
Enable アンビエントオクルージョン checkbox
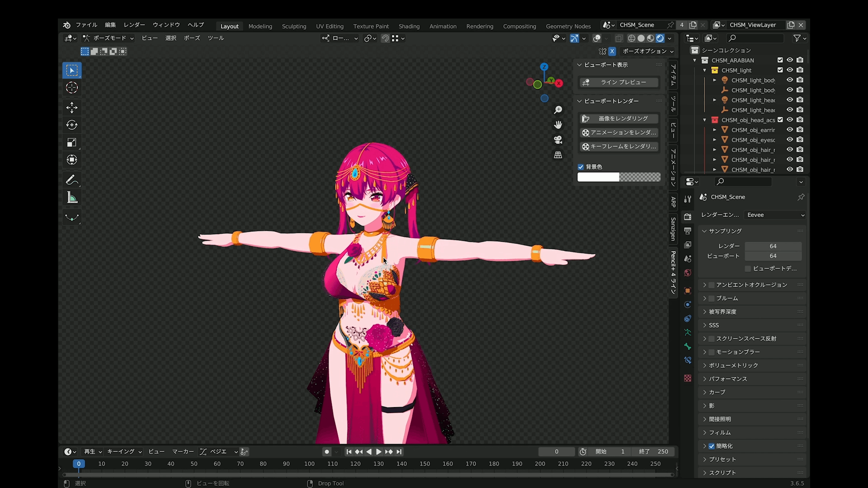tap(712, 285)
